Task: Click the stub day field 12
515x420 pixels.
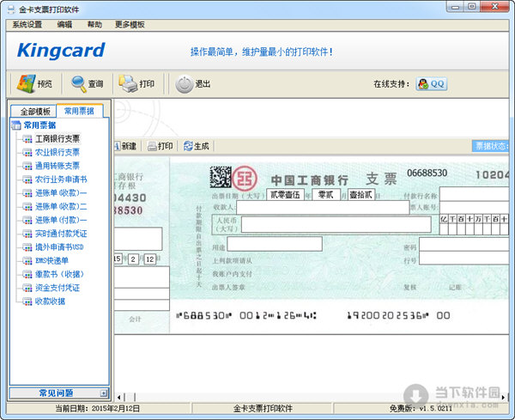Action: pos(149,259)
